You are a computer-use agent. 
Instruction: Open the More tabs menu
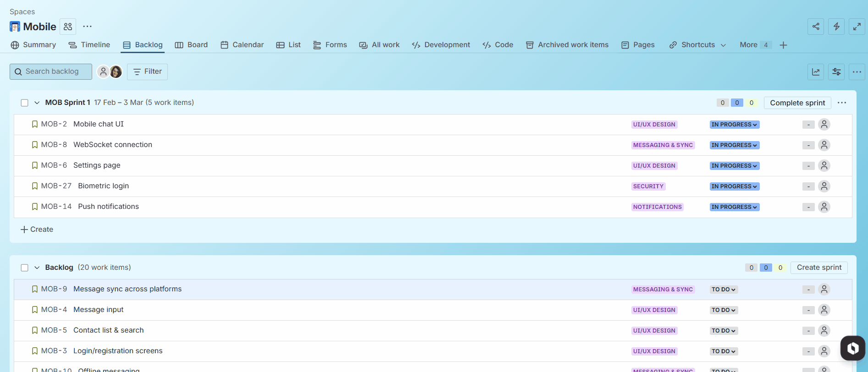755,45
